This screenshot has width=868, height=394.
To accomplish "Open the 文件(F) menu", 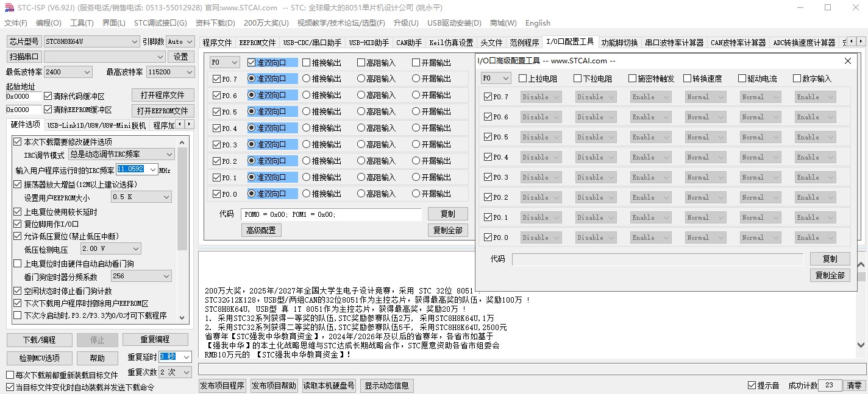I will 16,23.
